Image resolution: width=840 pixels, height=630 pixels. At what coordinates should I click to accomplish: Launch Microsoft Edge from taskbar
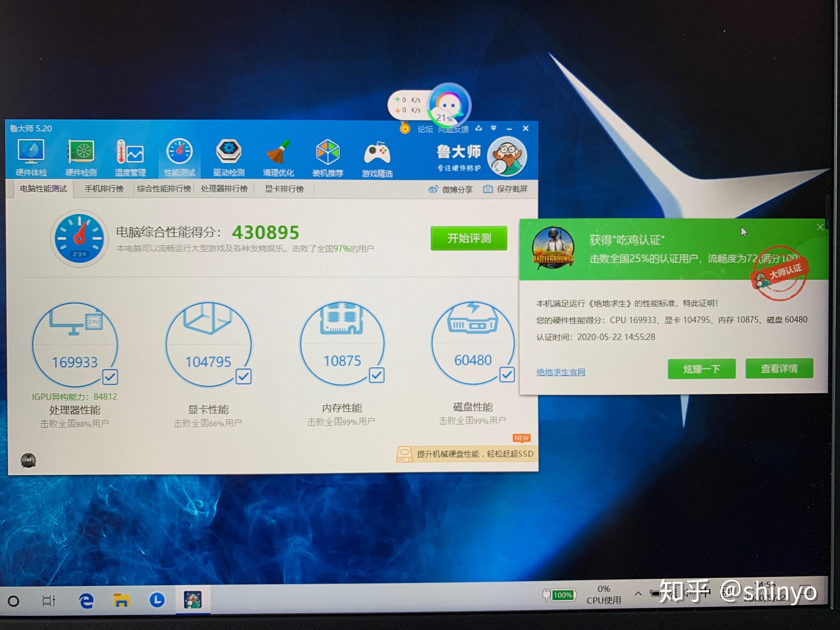(86, 600)
